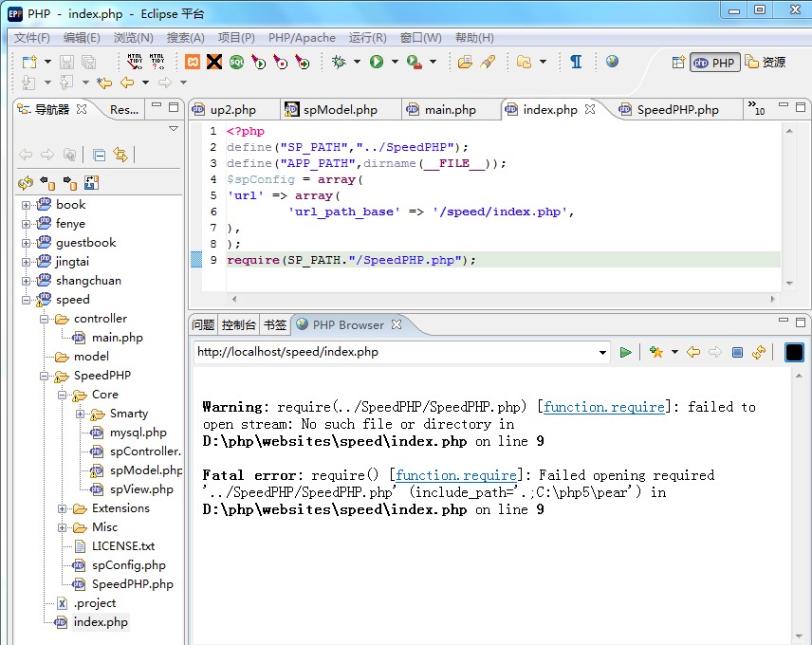
Task: Switch to the PHP perspective
Action: pyautogui.click(x=714, y=63)
